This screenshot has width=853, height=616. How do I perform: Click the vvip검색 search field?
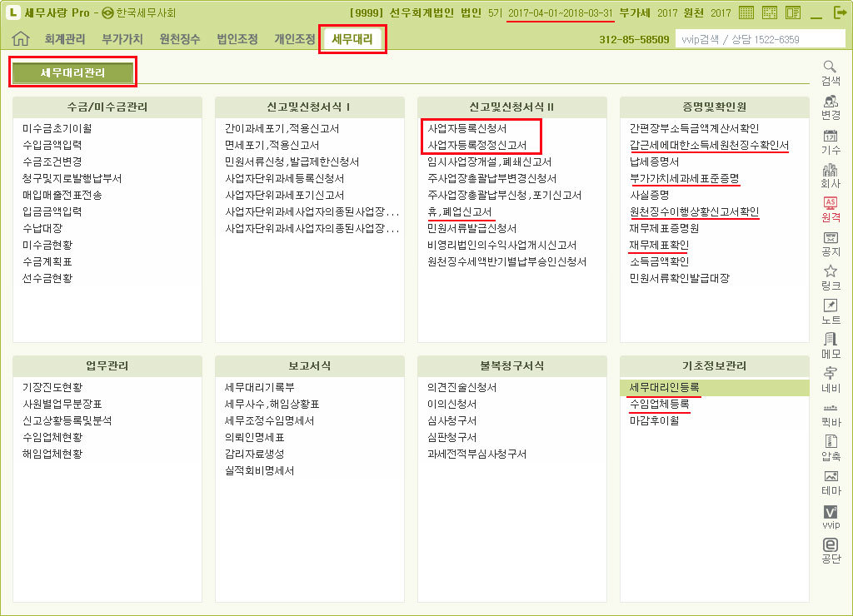pyautogui.click(x=760, y=39)
